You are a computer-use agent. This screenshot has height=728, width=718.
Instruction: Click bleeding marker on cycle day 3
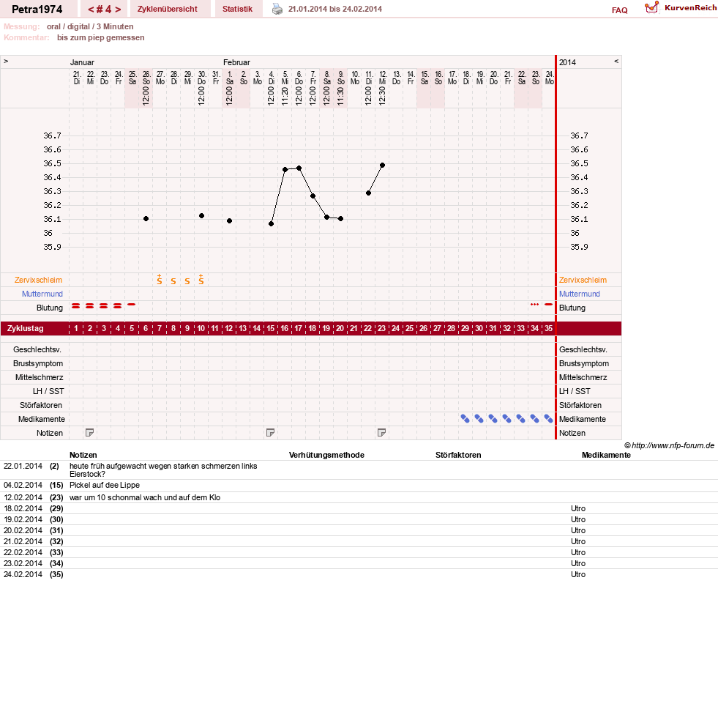(103, 305)
